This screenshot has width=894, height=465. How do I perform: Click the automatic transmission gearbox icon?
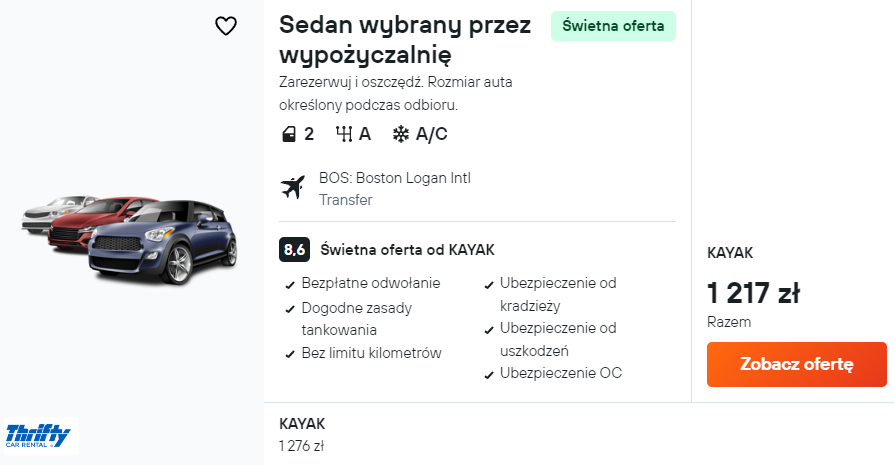345,134
